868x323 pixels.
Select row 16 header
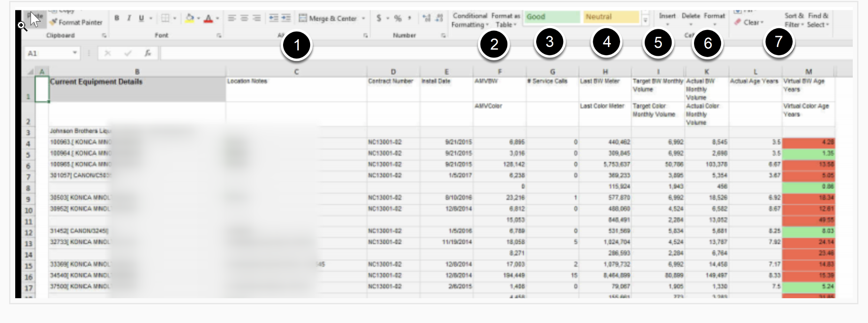point(28,277)
